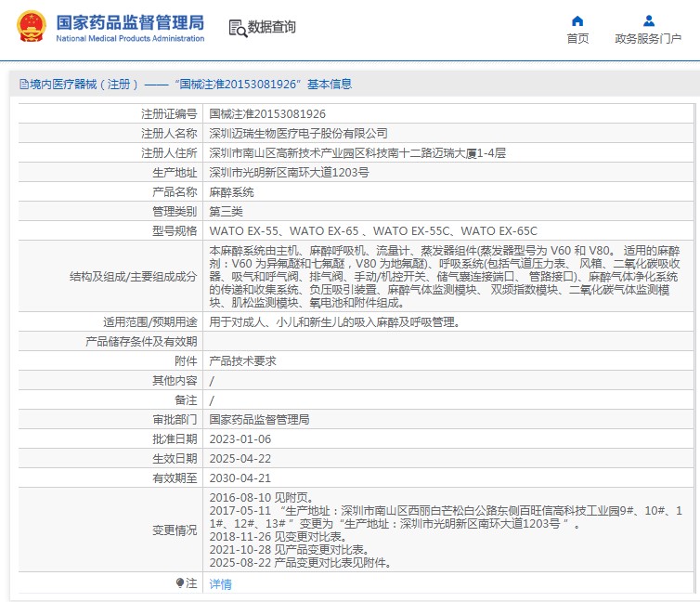Click the national emblem logo
Image resolution: width=700 pixels, height=602 pixels.
[x=31, y=28]
